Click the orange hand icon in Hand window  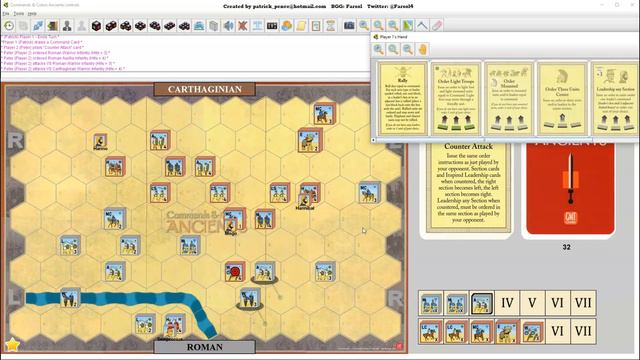pos(422,49)
